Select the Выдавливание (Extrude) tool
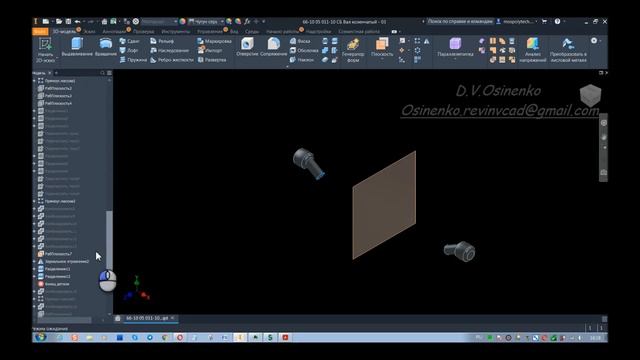The height and width of the screenshot is (360, 640). [77, 47]
